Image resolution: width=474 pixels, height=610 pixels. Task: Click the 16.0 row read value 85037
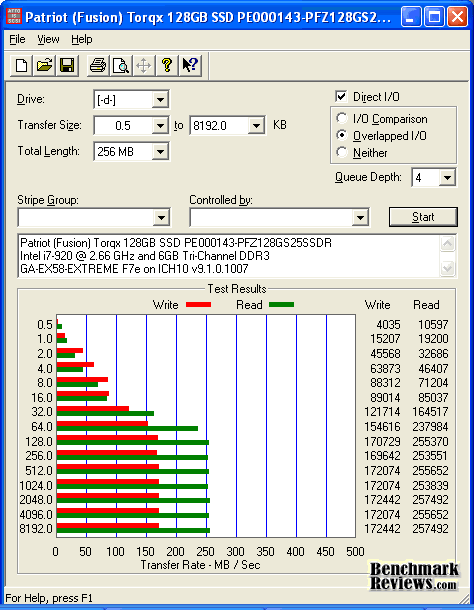(433, 398)
